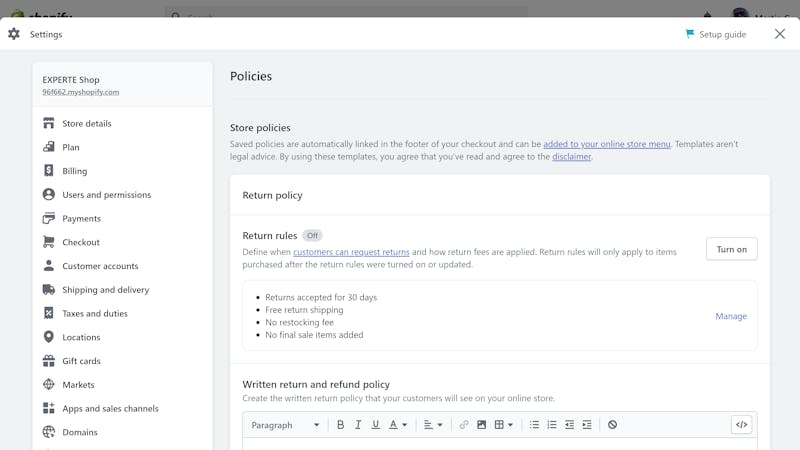The width and height of the screenshot is (800, 450).
Task: Close the Settings panel
Action: click(x=780, y=34)
